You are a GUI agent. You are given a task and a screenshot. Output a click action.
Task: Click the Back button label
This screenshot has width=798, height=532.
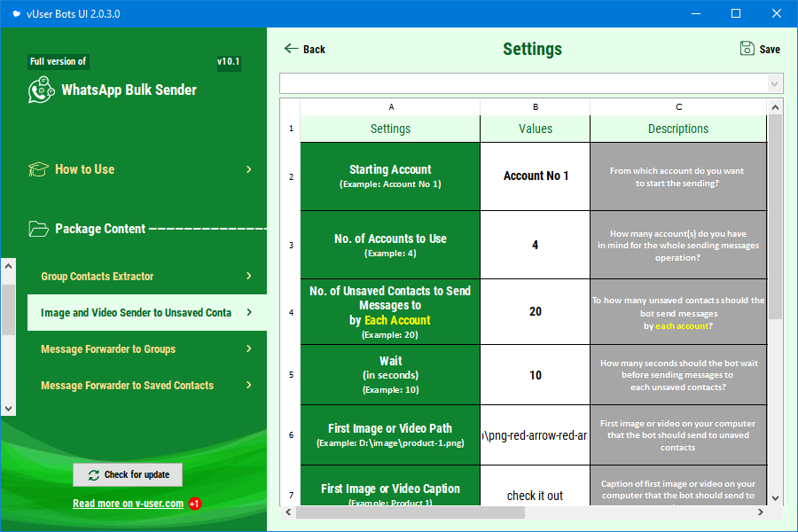pyautogui.click(x=314, y=49)
